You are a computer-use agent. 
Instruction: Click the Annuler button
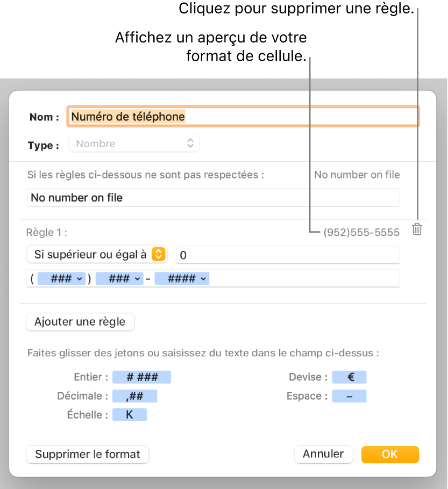323,454
